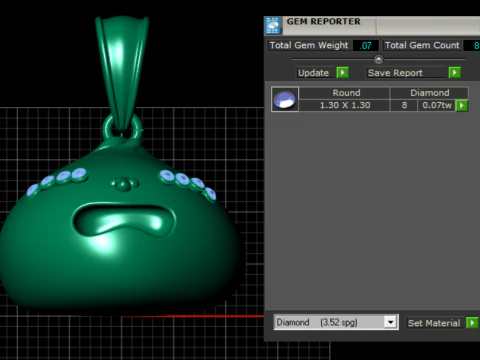Click the Diamond (3.52 spg) combo box

coord(336,322)
